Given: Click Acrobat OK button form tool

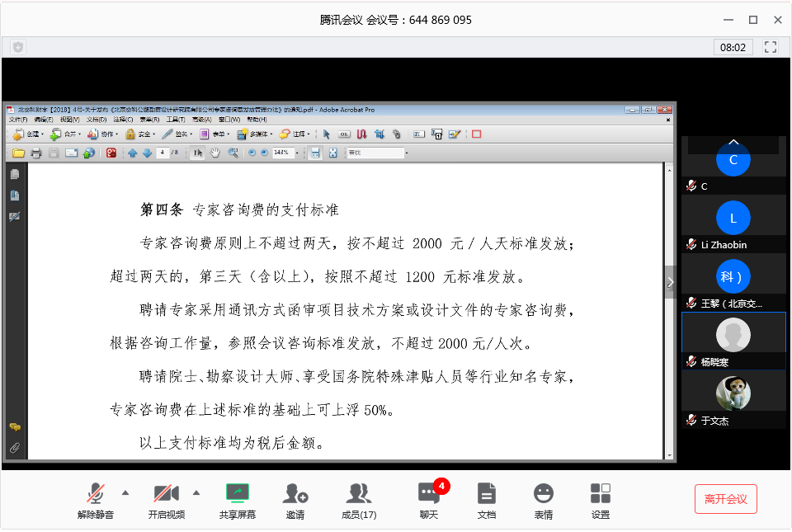Looking at the screenshot, I should coord(344,134).
